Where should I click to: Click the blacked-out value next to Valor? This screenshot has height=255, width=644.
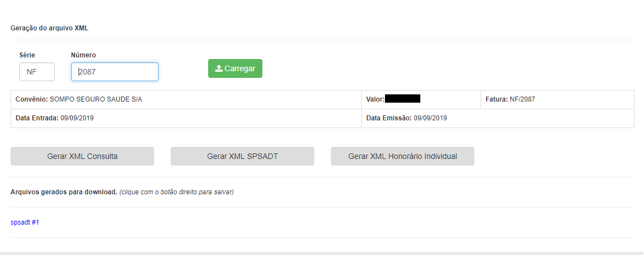pos(403,99)
